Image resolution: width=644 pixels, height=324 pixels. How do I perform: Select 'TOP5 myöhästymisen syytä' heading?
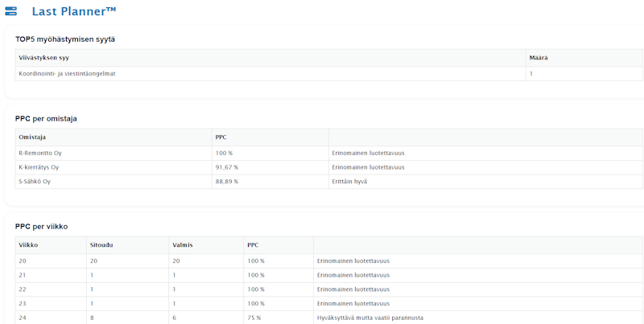point(65,39)
